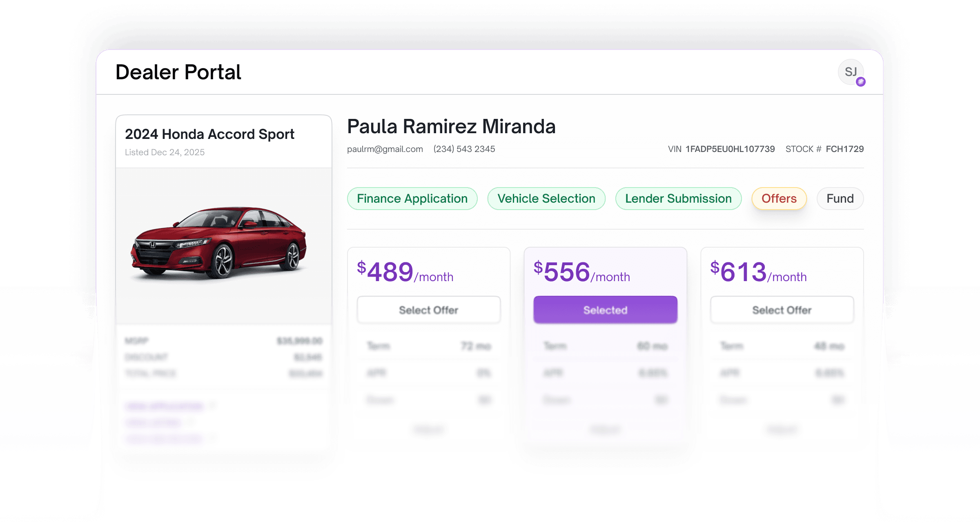The image size is (980, 523).
Task: Click the 2024 Honda Accord Sport heading
Action: 209,134
